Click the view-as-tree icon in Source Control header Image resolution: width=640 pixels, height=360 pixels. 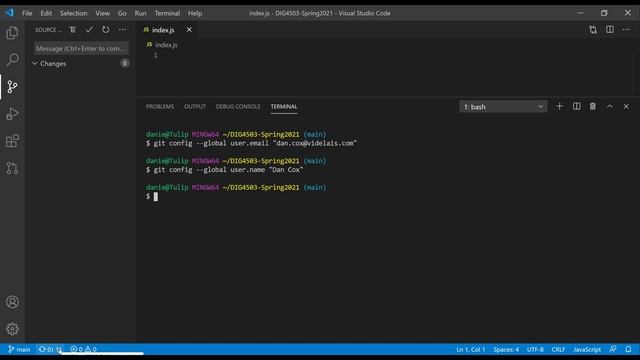(x=73, y=30)
